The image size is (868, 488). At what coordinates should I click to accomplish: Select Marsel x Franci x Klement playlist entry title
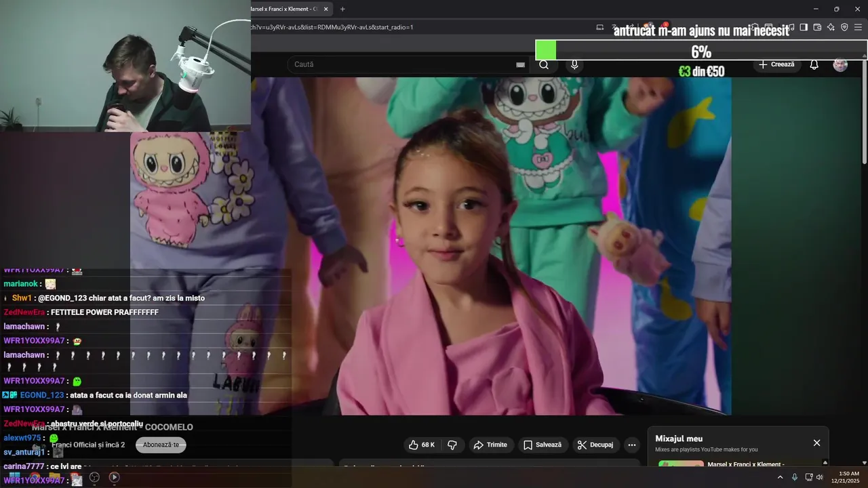coord(746,464)
